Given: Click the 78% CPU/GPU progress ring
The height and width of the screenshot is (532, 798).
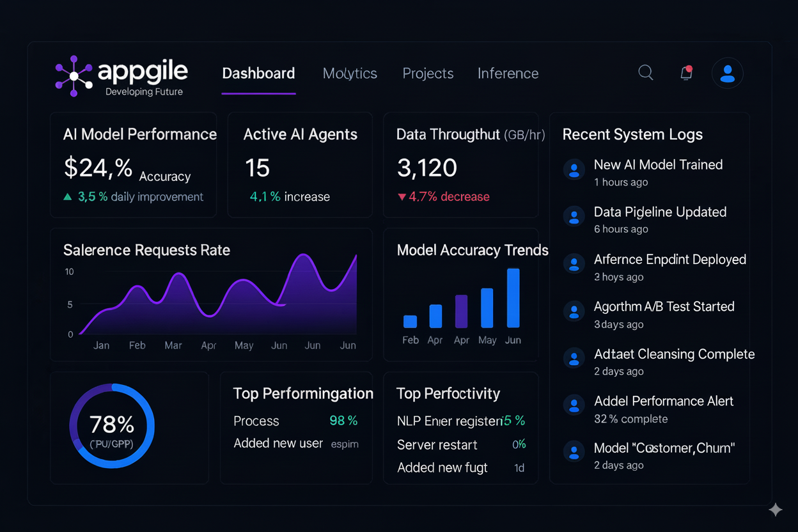Looking at the screenshot, I should [x=112, y=426].
